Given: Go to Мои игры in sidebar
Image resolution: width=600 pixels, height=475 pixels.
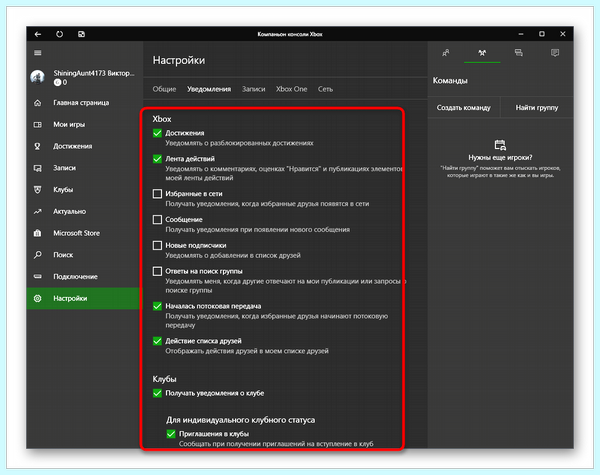Looking at the screenshot, I should point(84,124).
